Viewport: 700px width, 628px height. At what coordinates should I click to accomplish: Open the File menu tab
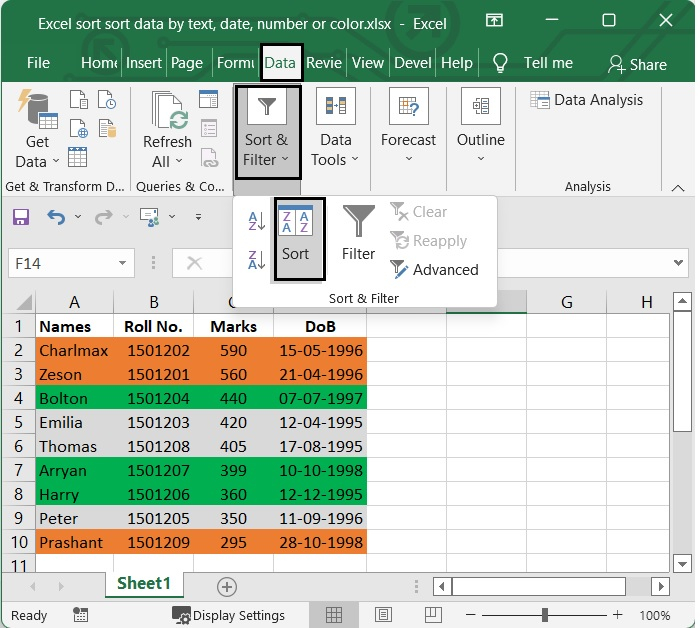(38, 62)
